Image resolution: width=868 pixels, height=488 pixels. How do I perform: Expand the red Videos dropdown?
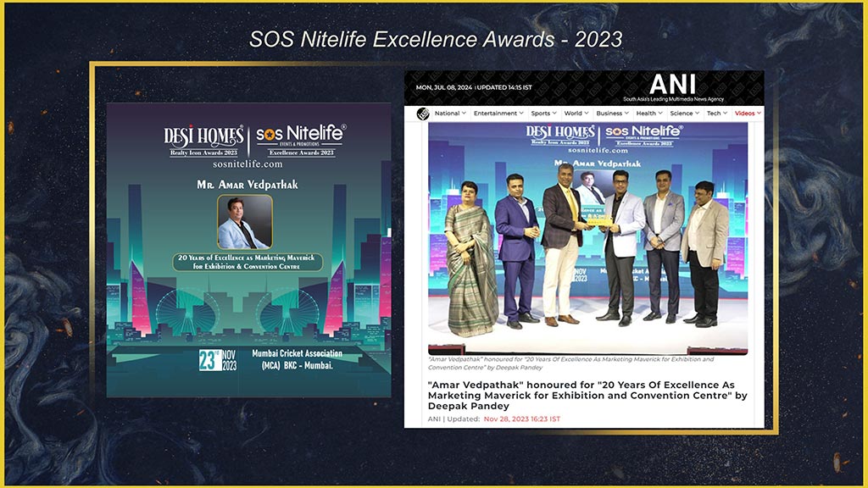(x=748, y=114)
